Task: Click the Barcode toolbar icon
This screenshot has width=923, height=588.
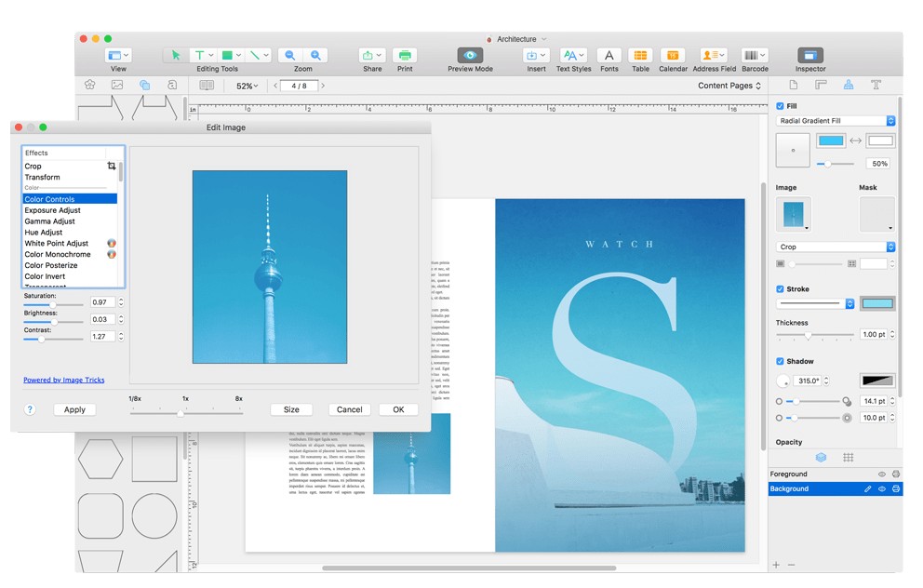Action: coord(755,56)
